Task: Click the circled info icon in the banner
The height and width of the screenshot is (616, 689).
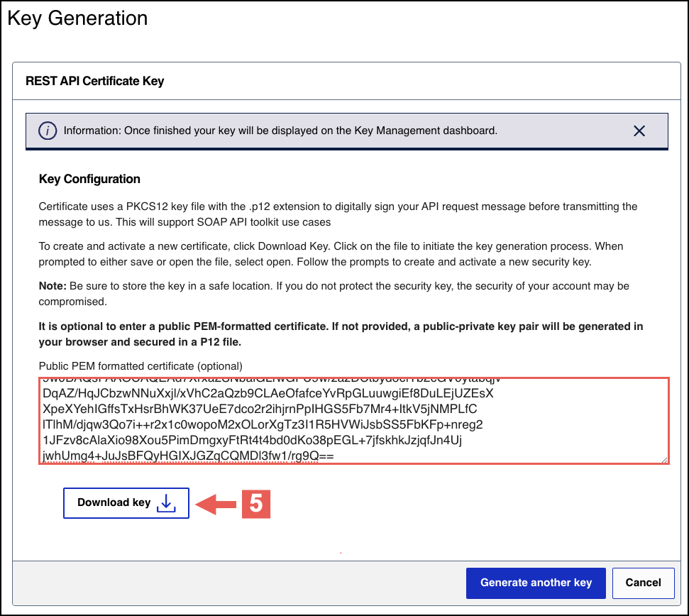Action: tap(48, 131)
